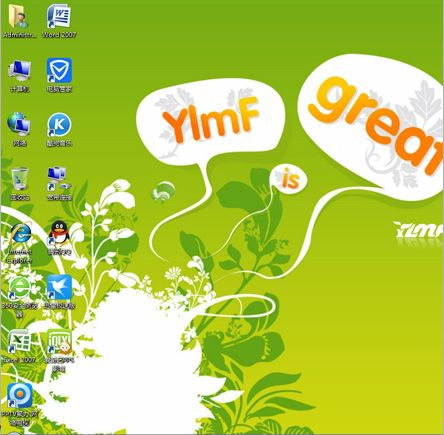Launch the Internet Explorer desktop icon
This screenshot has width=444, height=435.
20,234
